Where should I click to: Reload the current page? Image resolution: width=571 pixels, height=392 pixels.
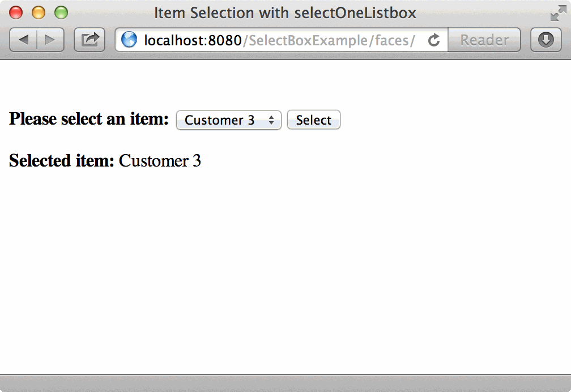click(x=434, y=40)
